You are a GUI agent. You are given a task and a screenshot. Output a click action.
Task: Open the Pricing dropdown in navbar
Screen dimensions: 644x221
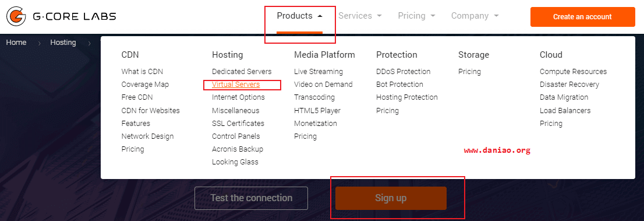(416, 16)
